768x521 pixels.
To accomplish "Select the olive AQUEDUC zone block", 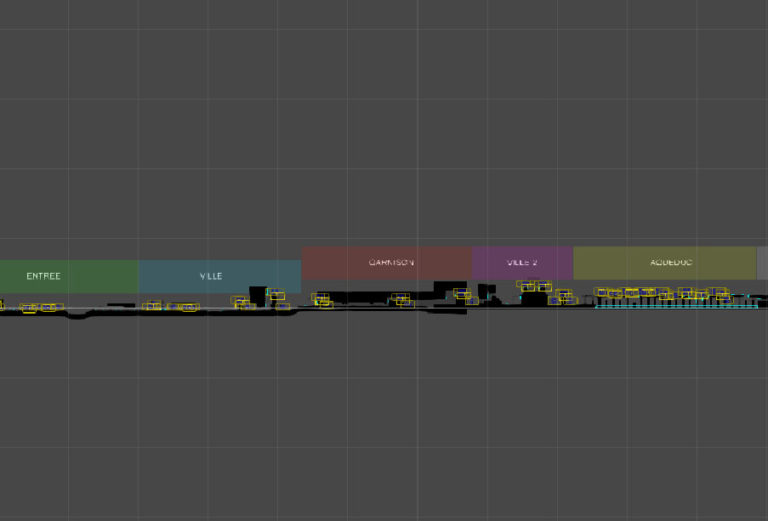I will [x=665, y=263].
